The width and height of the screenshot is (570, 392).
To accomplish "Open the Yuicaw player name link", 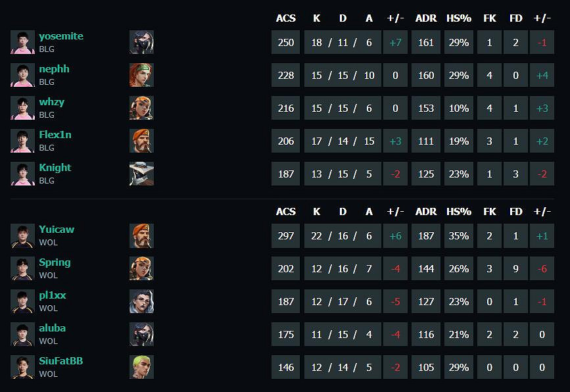I will point(57,230).
